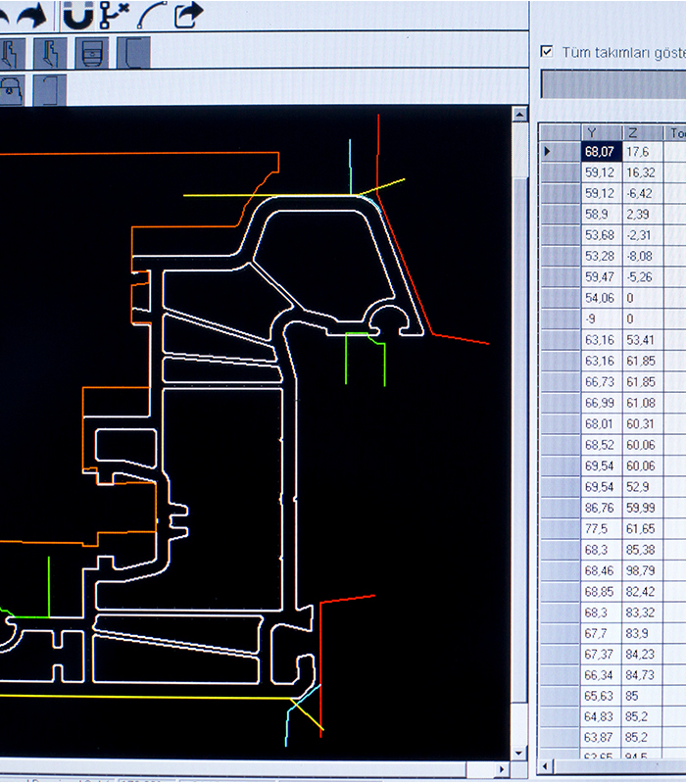Select the row indicator arrow of first row
The image size is (686, 784).
[x=548, y=152]
